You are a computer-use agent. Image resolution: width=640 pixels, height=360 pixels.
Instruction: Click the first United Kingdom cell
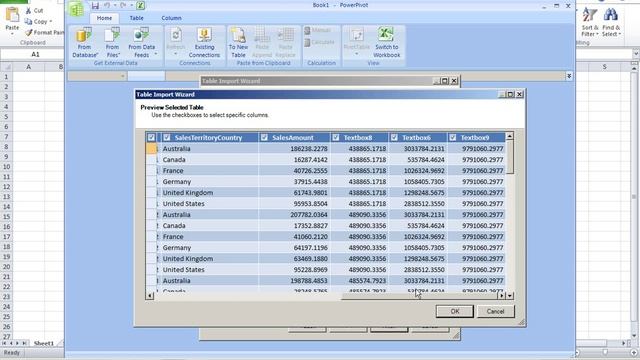209,193
